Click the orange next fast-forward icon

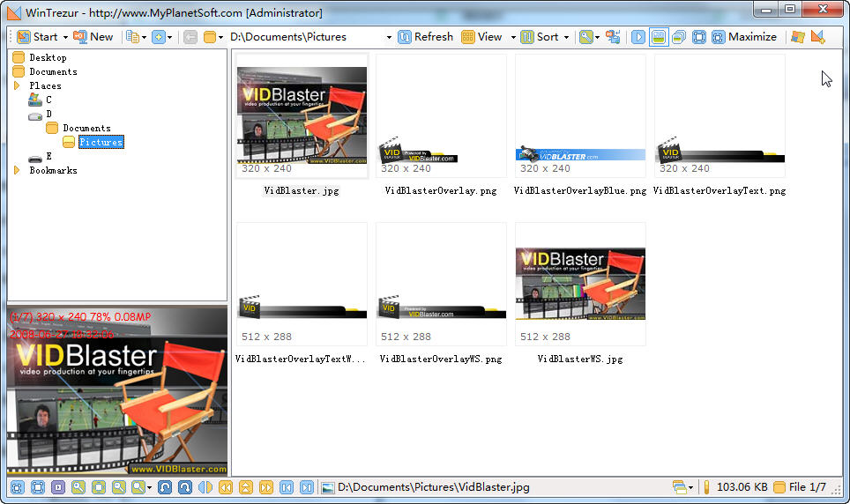[266, 487]
